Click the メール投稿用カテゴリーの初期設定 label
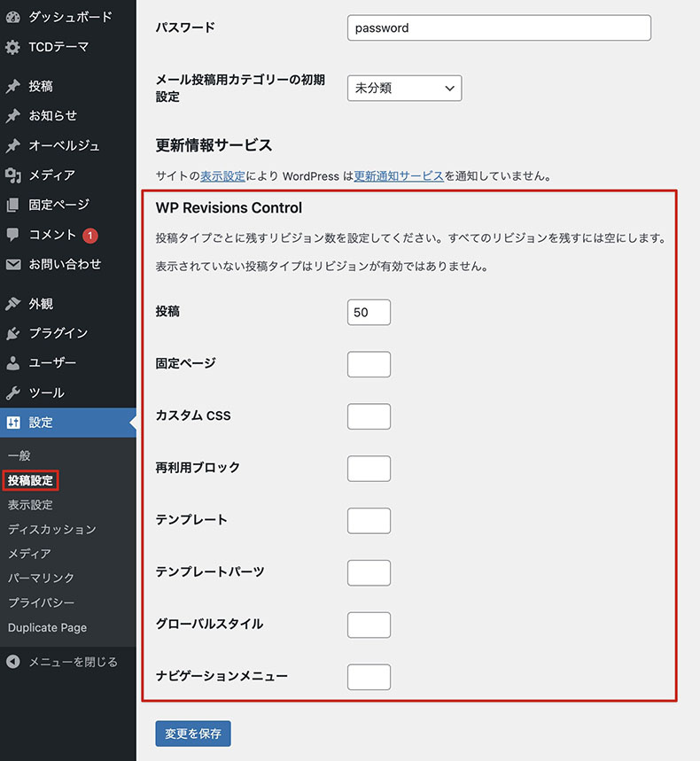 click(240, 88)
